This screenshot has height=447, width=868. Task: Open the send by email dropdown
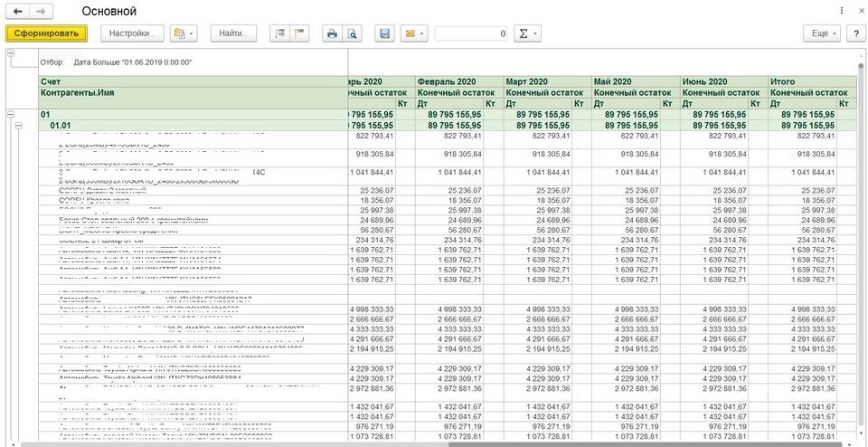tap(413, 33)
